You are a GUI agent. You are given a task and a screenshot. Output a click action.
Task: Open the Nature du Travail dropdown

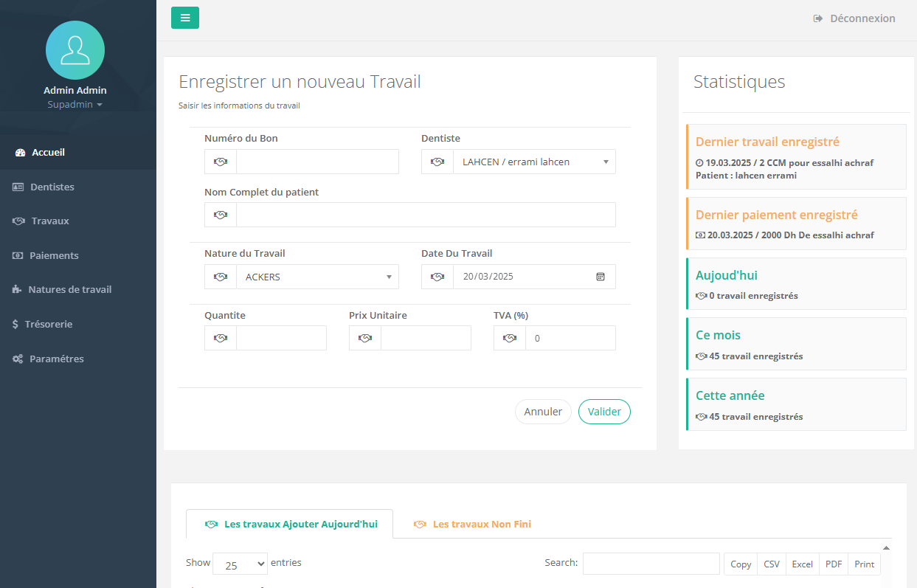(x=317, y=277)
